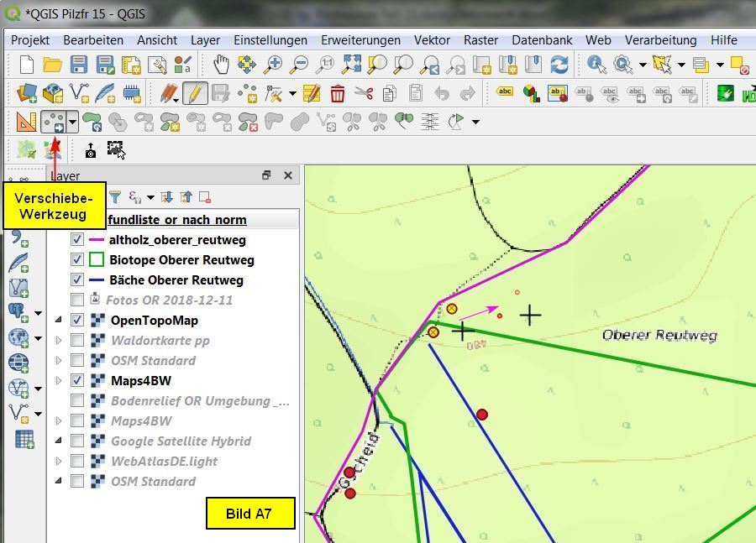Click the red trash Delete Selected icon
Image resolution: width=756 pixels, height=543 pixels.
(x=338, y=93)
